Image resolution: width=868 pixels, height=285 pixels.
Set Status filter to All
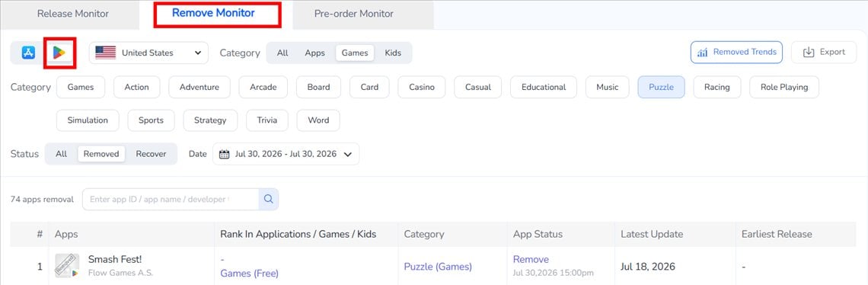tap(62, 154)
